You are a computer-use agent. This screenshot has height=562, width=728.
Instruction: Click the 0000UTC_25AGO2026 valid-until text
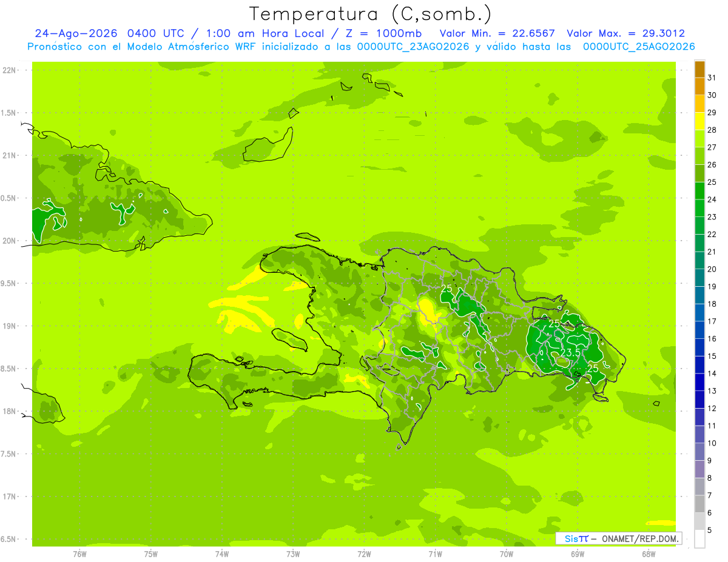pyautogui.click(x=639, y=47)
